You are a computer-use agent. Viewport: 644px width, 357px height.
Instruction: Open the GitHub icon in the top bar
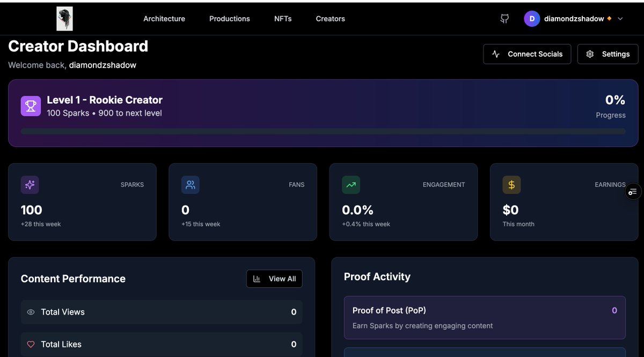coord(504,18)
